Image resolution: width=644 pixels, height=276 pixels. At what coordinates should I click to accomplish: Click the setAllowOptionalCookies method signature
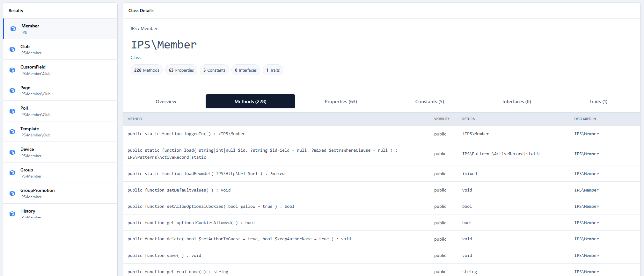(211, 207)
